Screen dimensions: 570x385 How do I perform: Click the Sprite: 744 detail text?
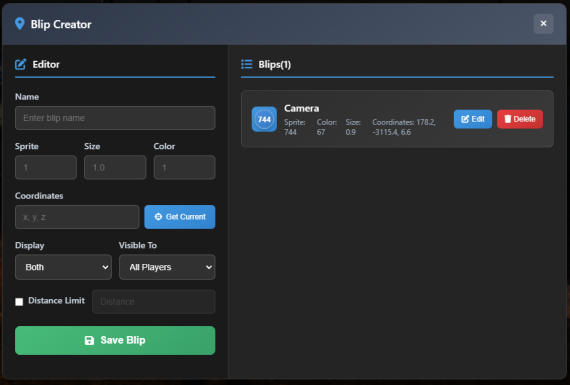[x=295, y=127]
